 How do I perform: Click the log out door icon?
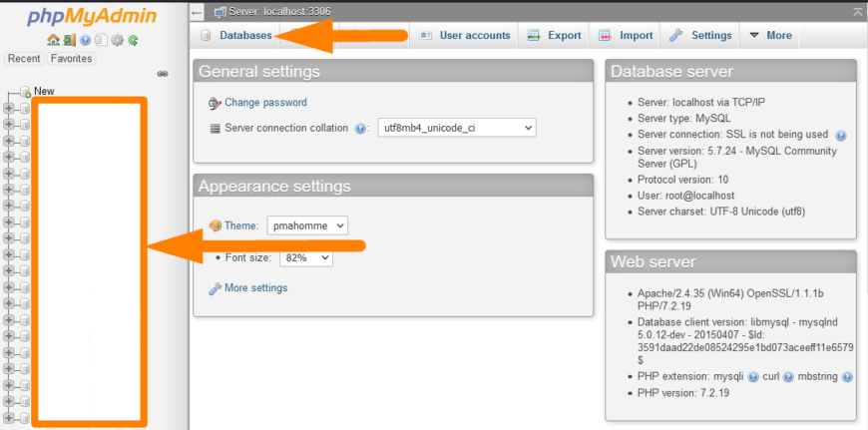tap(69, 41)
